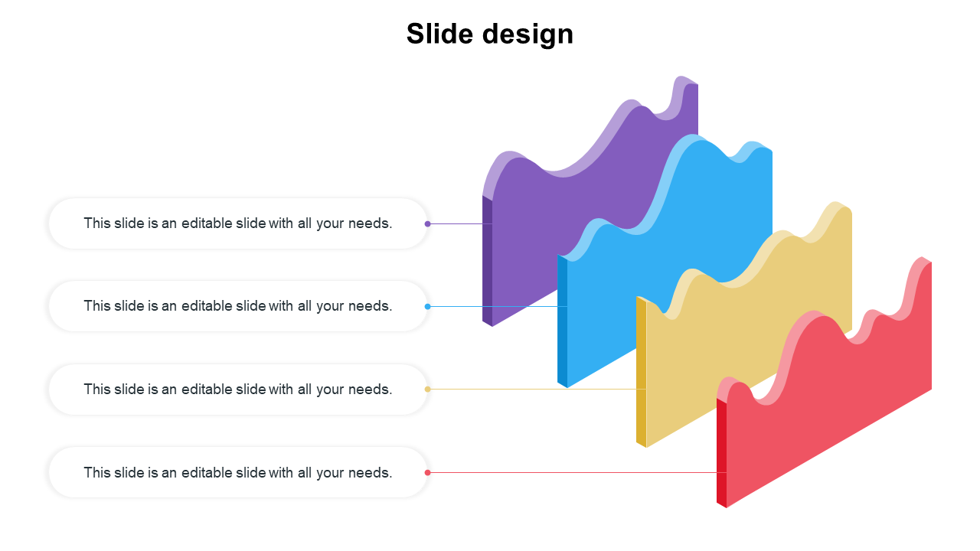Screen dimensions: 980x551
Task: Select the red connector line
Action: coord(574,472)
